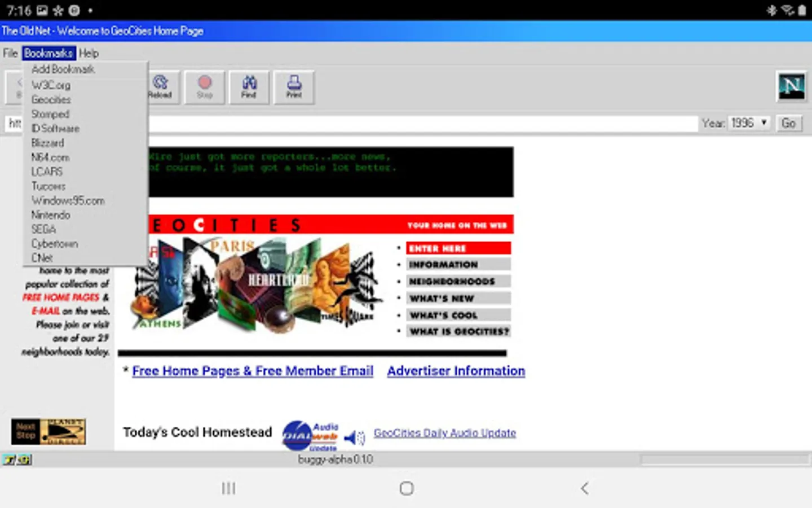812x508 pixels.
Task: Tap the Android recent apps button
Action: click(x=228, y=488)
